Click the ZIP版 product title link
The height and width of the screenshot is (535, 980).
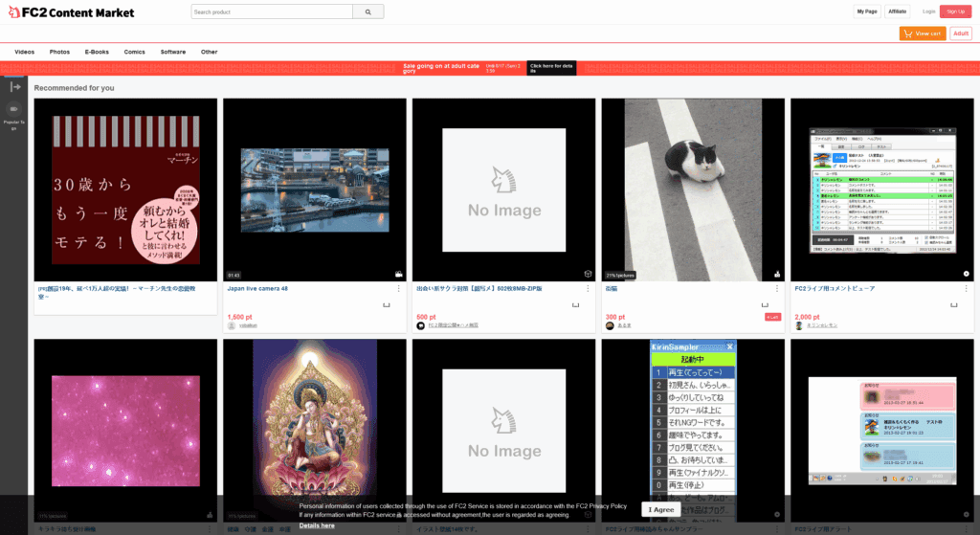click(x=479, y=289)
